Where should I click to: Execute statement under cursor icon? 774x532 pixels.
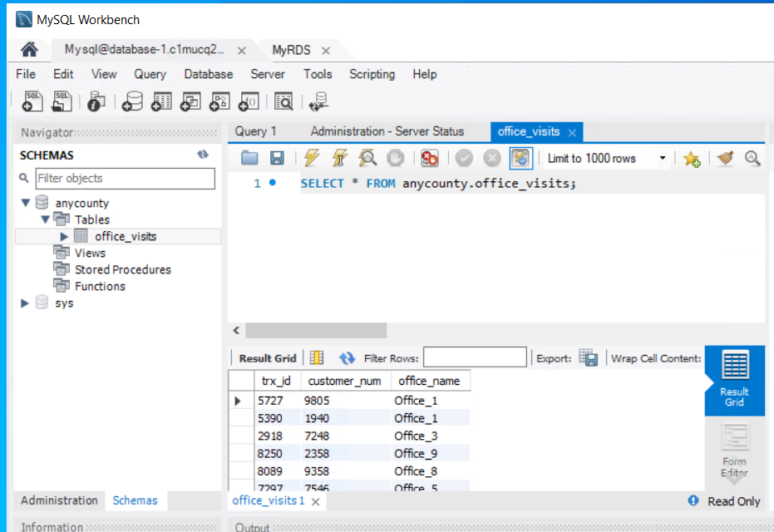[x=339, y=158]
